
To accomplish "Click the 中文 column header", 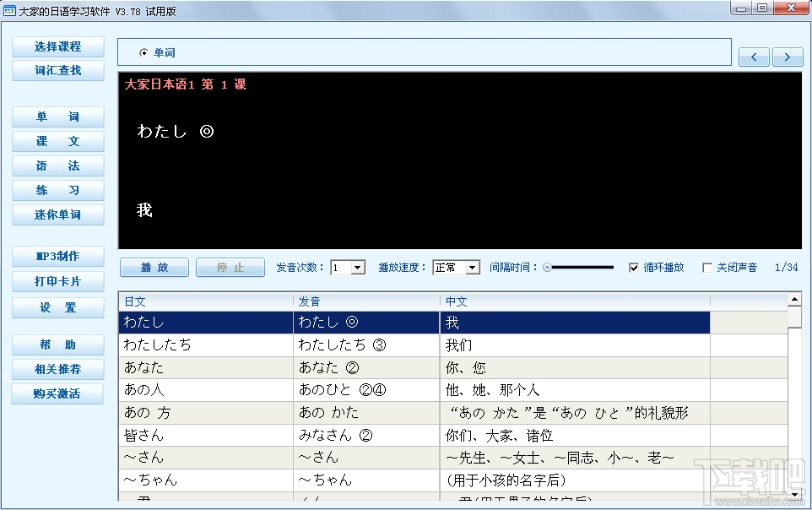I will click(x=575, y=301).
